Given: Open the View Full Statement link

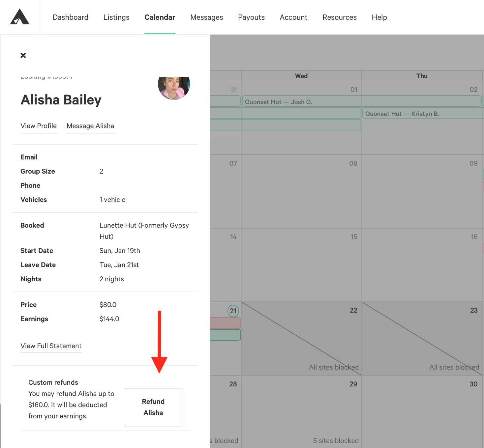Looking at the screenshot, I should (x=51, y=346).
